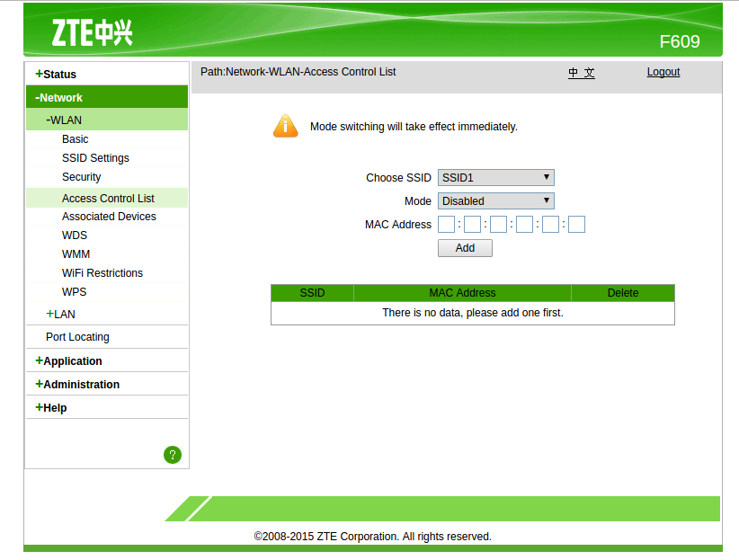Viewport: 739px width, 560px height.
Task: Click the 'Path:Network-WLAN-Access Control List' breadcrumb
Action: (x=298, y=72)
